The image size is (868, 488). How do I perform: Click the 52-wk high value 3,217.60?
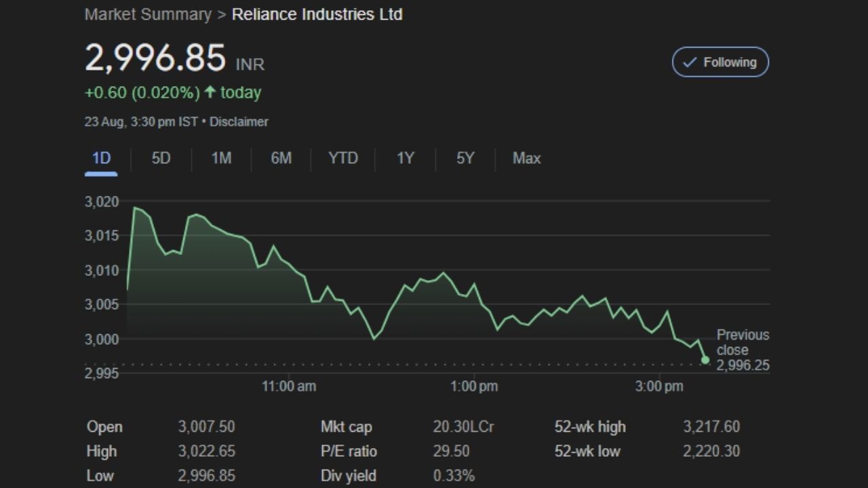(712, 427)
